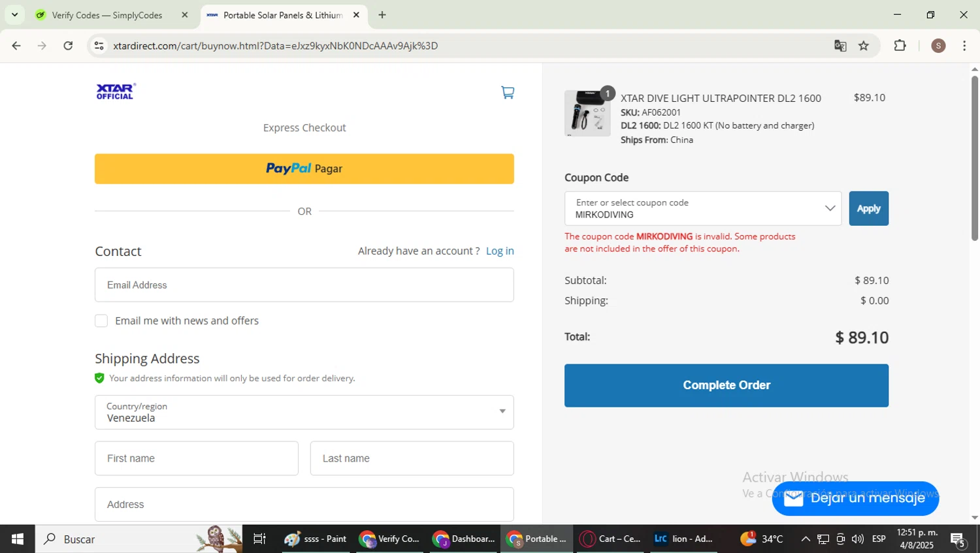Switch to the Portable Solar Panels tab

(x=284, y=15)
